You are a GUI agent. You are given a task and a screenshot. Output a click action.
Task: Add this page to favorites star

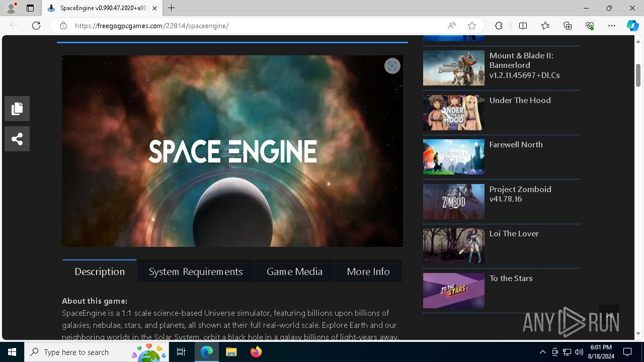coord(471,26)
